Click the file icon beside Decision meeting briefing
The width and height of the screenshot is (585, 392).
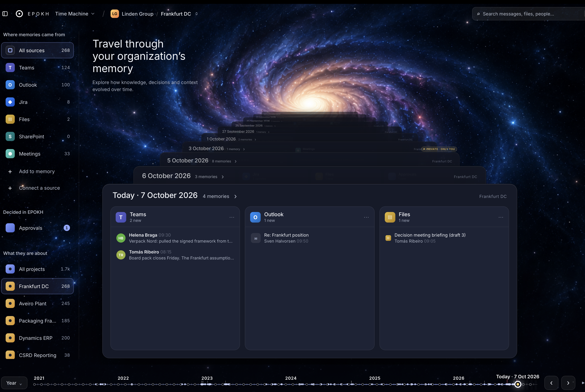pyautogui.click(x=388, y=238)
